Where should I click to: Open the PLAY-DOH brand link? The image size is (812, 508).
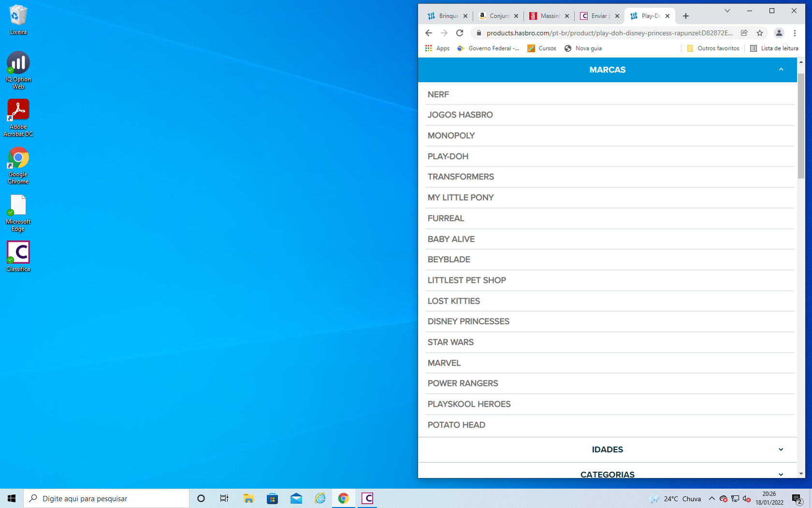click(448, 156)
